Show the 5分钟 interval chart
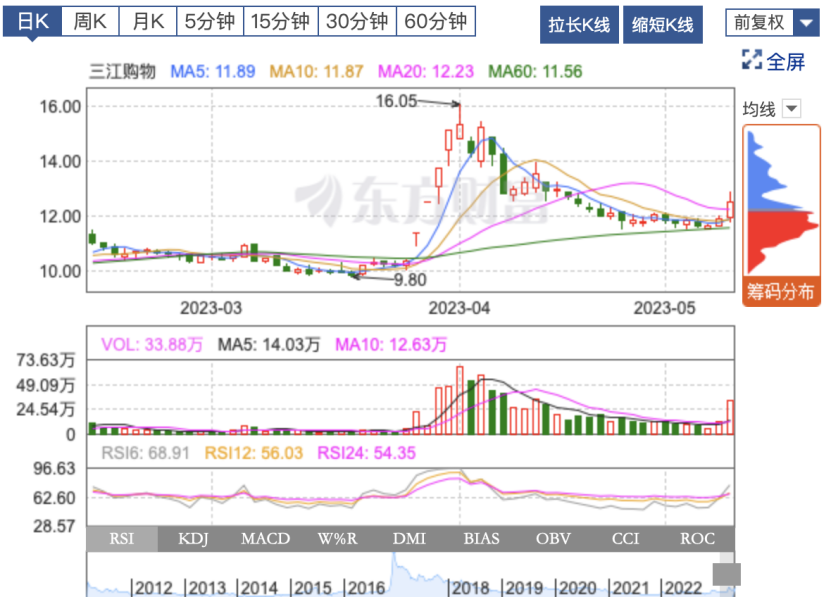 click(x=210, y=22)
